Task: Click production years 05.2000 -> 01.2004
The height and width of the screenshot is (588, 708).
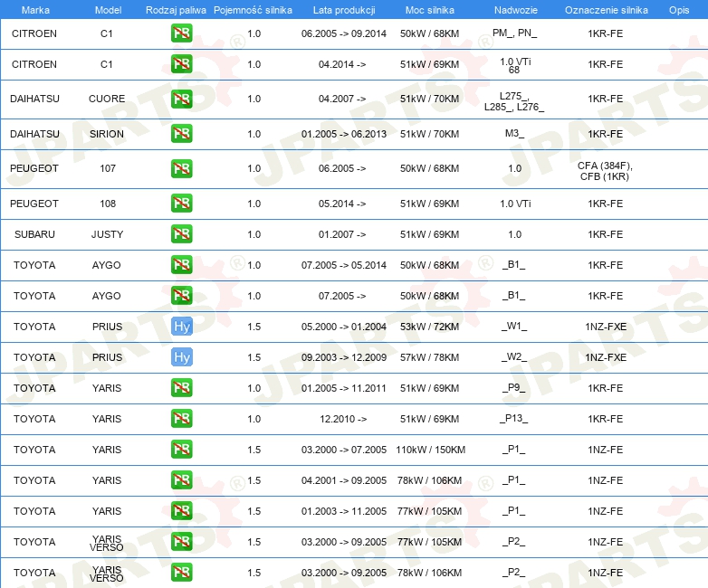Action: click(x=344, y=327)
